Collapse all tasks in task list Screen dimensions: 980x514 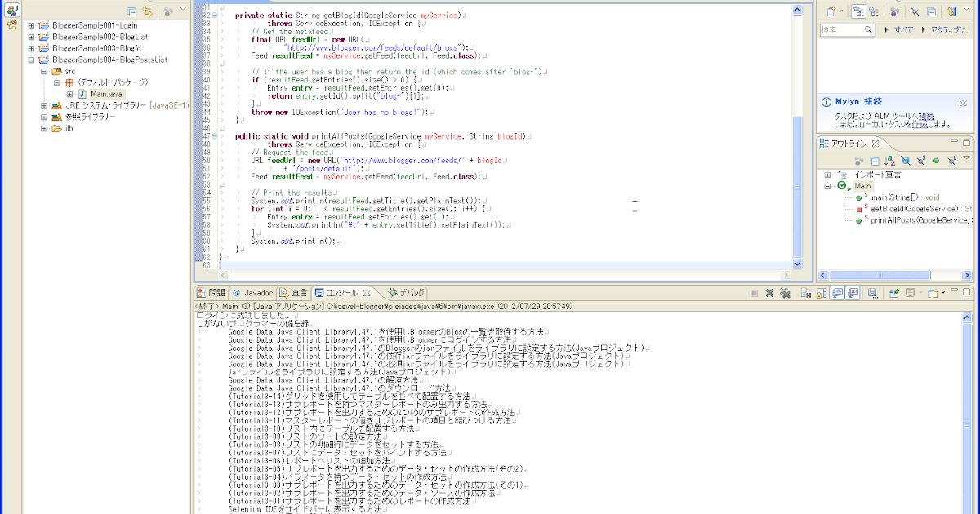932,11
